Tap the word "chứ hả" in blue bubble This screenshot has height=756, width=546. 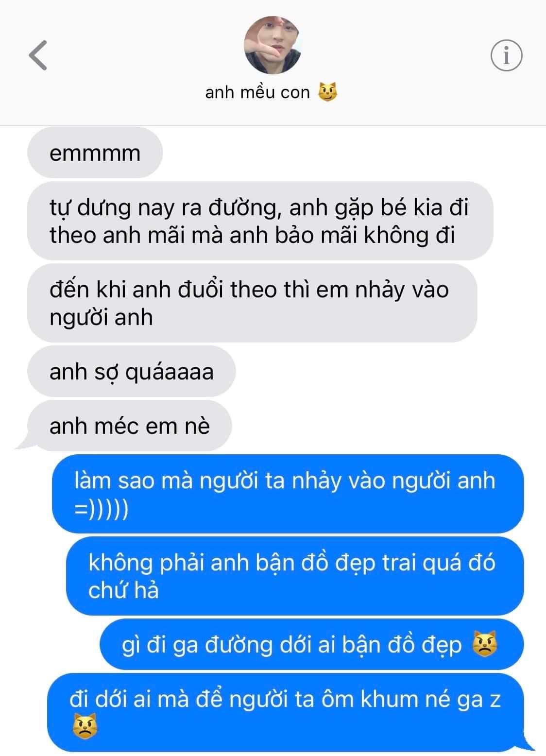[123, 590]
